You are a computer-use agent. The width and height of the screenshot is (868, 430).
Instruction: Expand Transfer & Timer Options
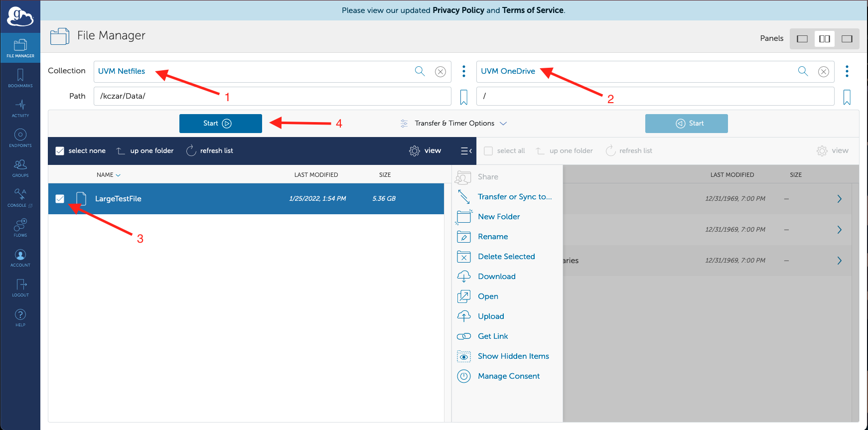tap(454, 124)
